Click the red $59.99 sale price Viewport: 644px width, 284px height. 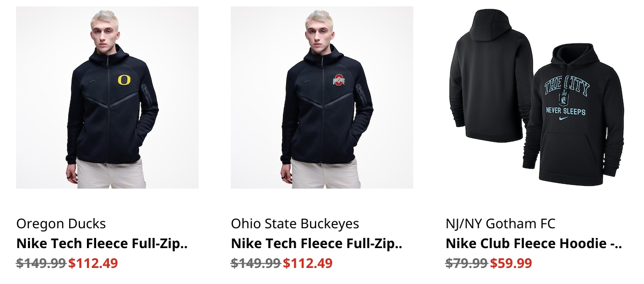click(x=511, y=263)
